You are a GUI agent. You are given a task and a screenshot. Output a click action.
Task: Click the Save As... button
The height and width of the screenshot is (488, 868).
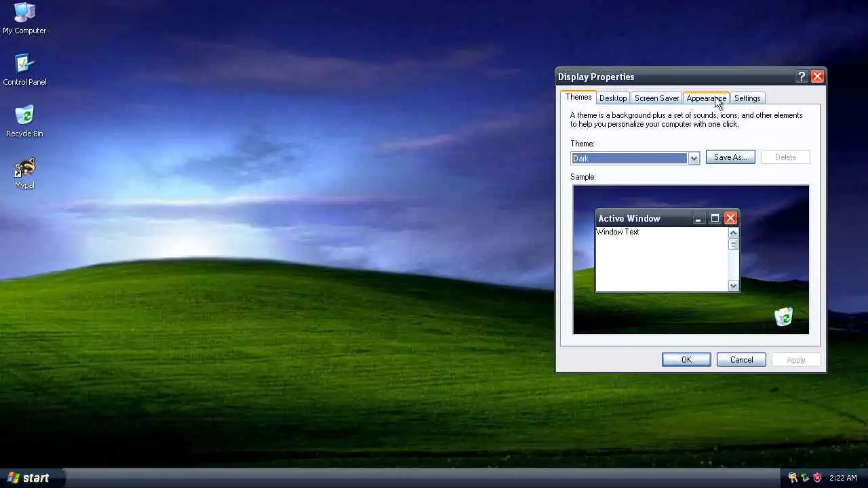click(x=730, y=157)
